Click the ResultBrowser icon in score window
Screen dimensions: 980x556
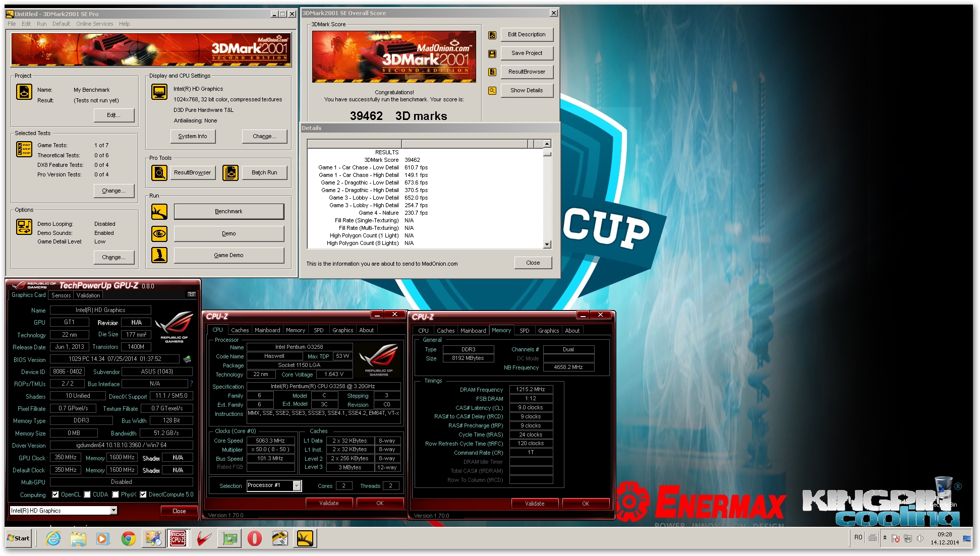point(492,72)
